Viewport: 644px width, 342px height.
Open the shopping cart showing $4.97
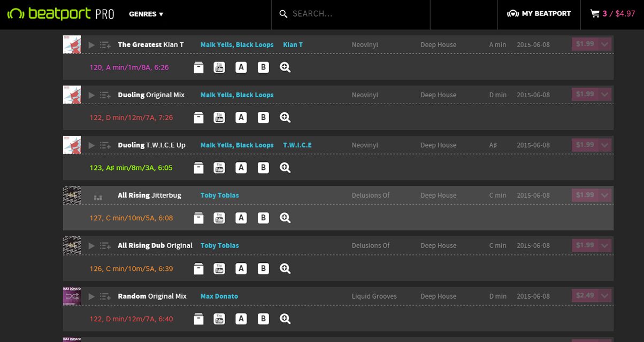[612, 14]
